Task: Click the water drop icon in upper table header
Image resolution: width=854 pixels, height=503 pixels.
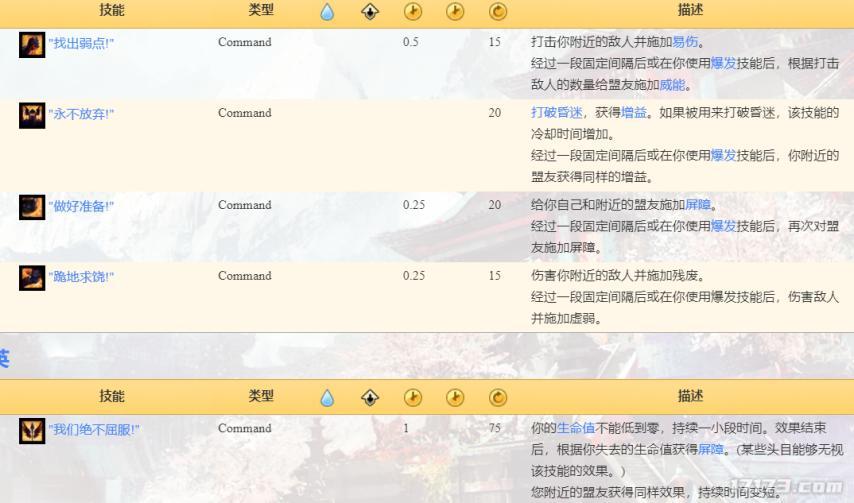Action: coord(327,12)
